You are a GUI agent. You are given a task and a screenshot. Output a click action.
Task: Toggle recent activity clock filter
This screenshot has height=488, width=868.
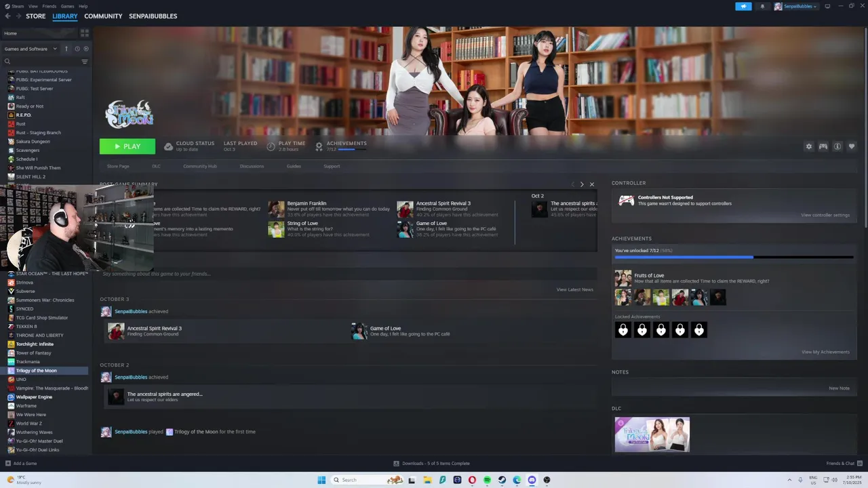tap(77, 49)
